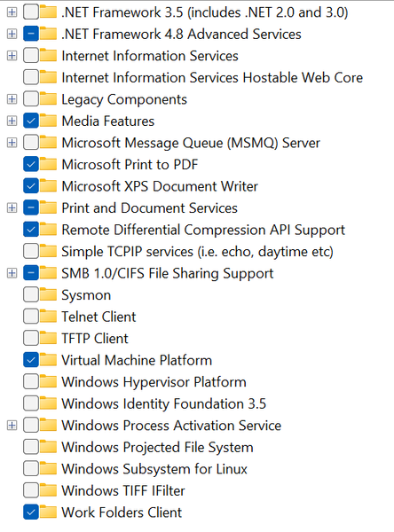Click the Media Features folder icon
Viewport: 394px width, 532px height.
48,121
